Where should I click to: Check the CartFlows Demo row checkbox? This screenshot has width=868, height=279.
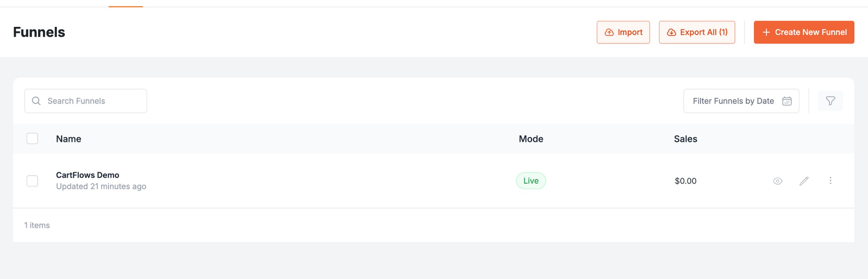(x=32, y=181)
